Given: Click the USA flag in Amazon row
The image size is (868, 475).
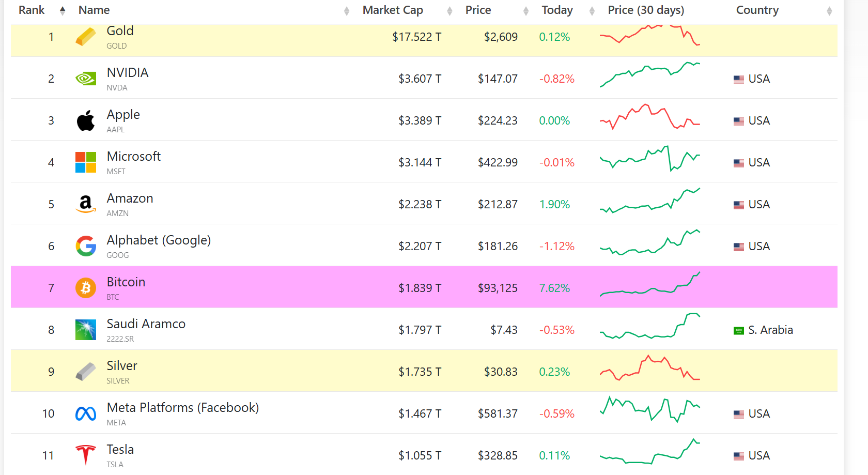Looking at the screenshot, I should click(x=739, y=205).
